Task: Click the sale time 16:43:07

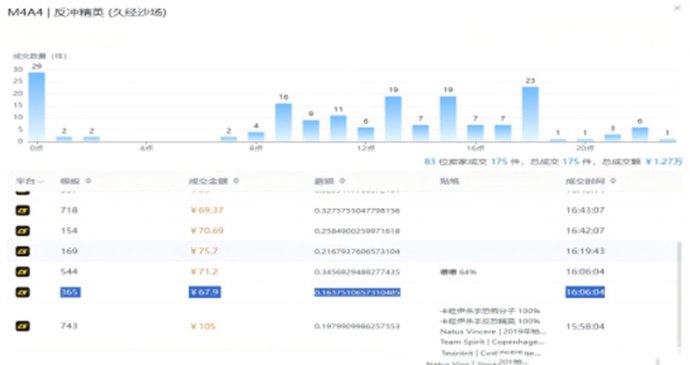Action: coord(585,210)
